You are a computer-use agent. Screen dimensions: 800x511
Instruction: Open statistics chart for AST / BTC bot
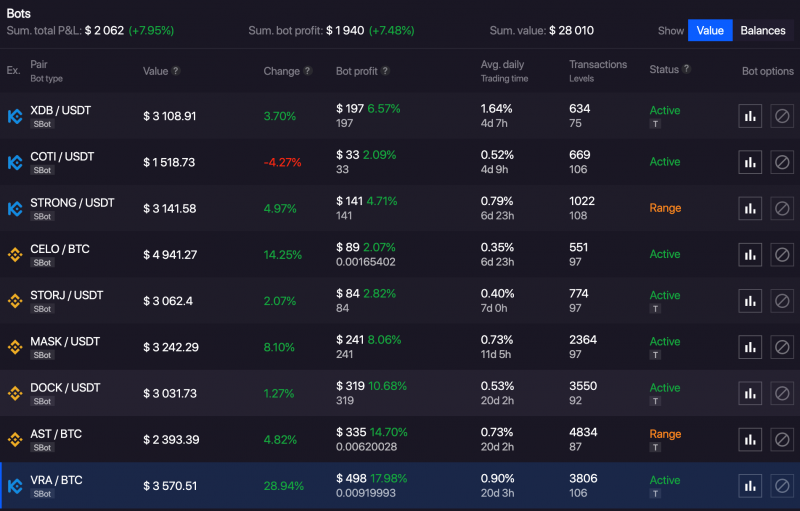[750, 440]
